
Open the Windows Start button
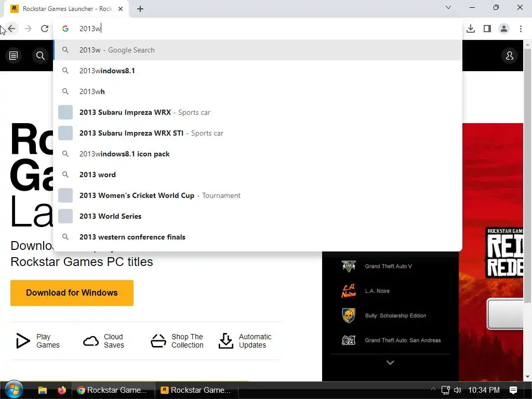[x=14, y=390]
